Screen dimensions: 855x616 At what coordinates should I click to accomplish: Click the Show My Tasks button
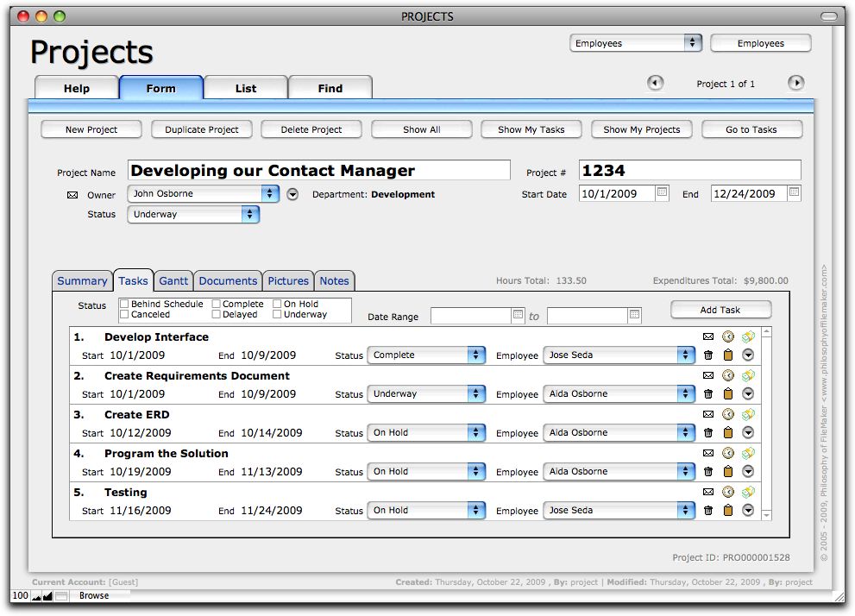click(531, 129)
